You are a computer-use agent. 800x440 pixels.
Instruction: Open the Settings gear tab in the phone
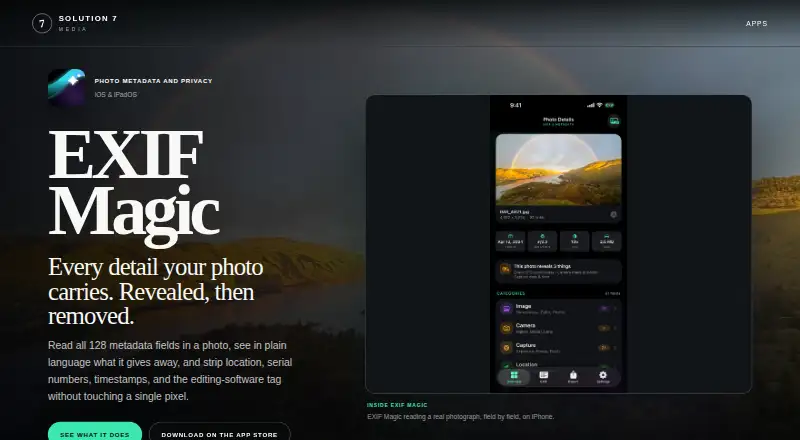(603, 377)
